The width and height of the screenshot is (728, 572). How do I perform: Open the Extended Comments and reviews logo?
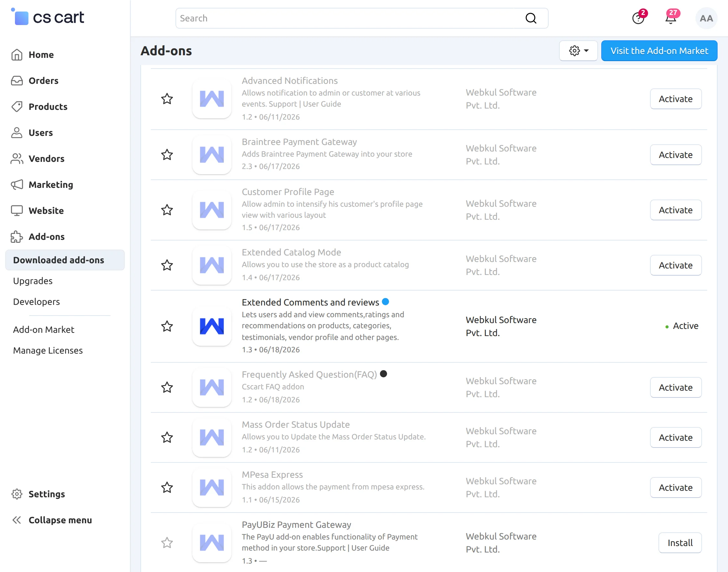coord(212,326)
